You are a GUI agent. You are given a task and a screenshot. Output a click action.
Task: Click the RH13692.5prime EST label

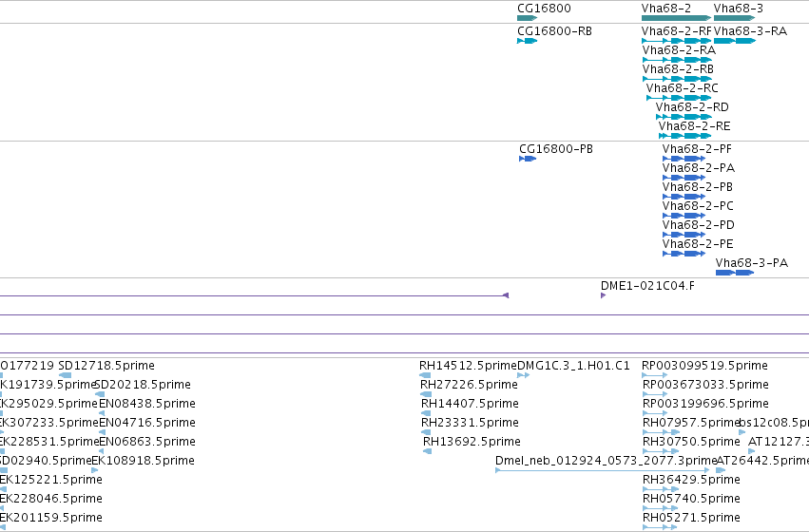coord(472,443)
